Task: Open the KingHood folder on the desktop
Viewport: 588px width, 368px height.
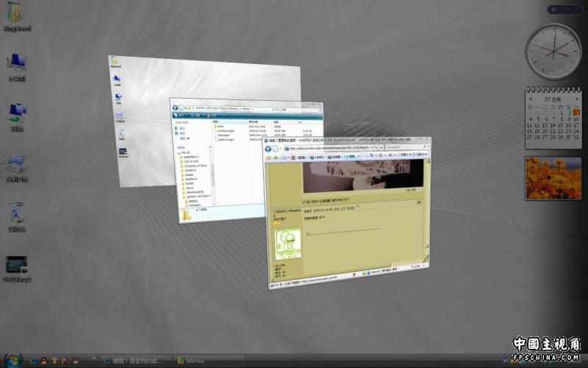Action: (x=16, y=16)
